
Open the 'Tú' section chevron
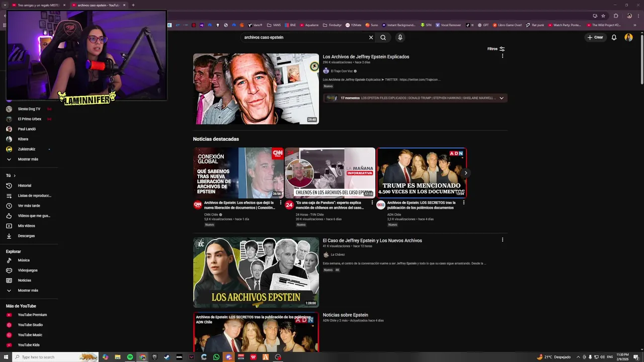(x=15, y=175)
